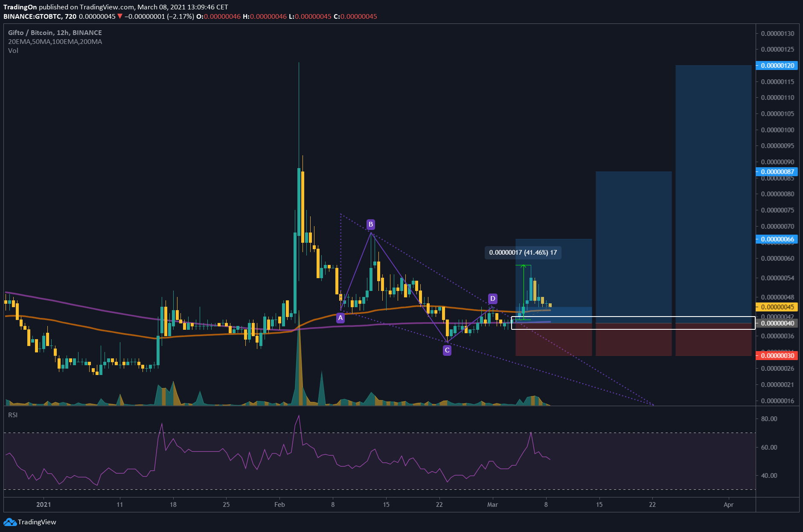Click the blue 0.00000120 target price label
Viewport: 803px width, 532px height.
[777, 65]
